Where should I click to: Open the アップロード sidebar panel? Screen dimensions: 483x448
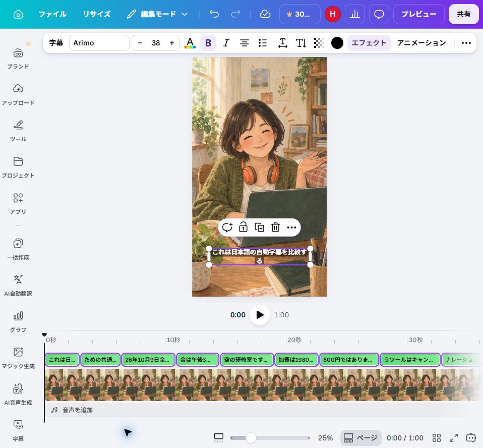click(18, 95)
